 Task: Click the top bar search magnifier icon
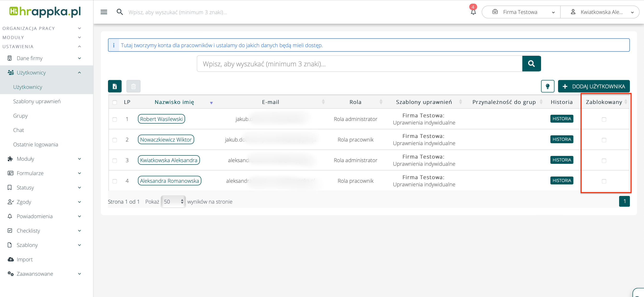coord(120,12)
